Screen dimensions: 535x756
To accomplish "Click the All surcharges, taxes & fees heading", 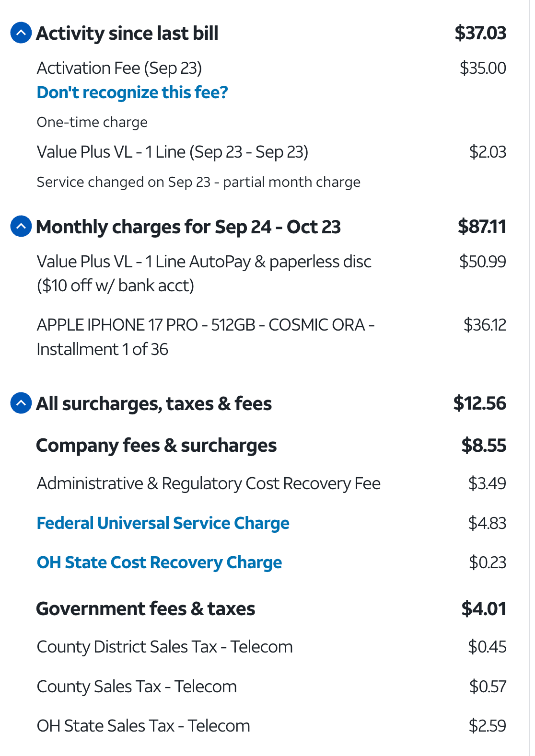I will coord(154,404).
